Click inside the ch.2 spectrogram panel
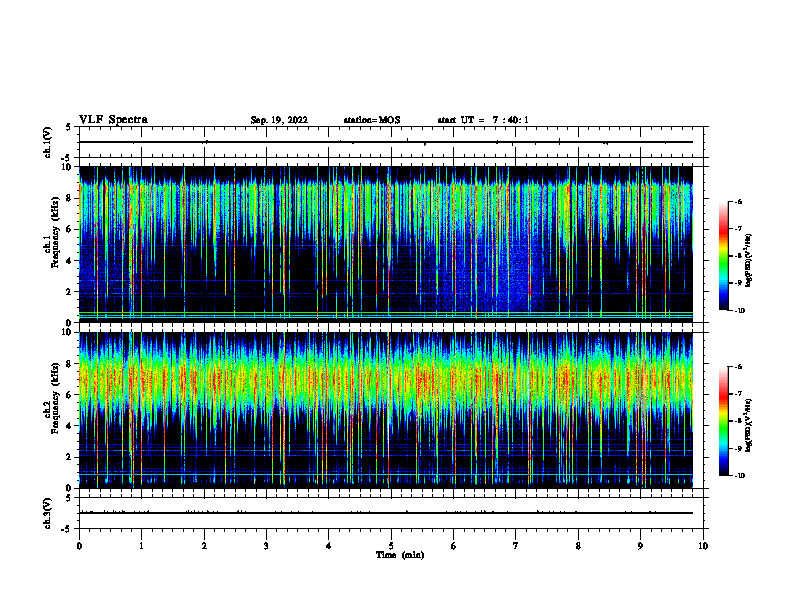 point(386,410)
